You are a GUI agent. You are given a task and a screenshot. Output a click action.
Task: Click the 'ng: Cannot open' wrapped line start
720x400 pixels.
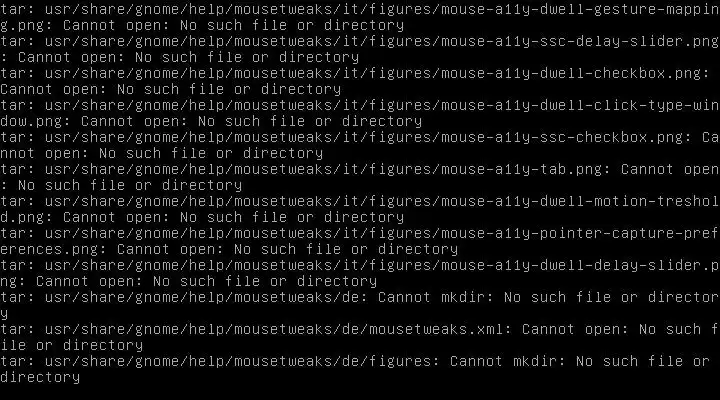click(x=68, y=281)
